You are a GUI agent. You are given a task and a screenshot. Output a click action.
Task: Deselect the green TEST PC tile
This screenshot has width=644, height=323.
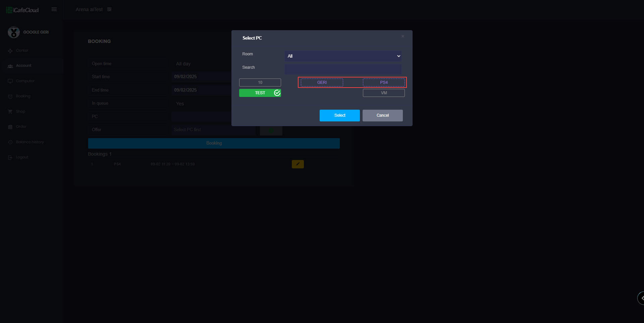[260, 93]
